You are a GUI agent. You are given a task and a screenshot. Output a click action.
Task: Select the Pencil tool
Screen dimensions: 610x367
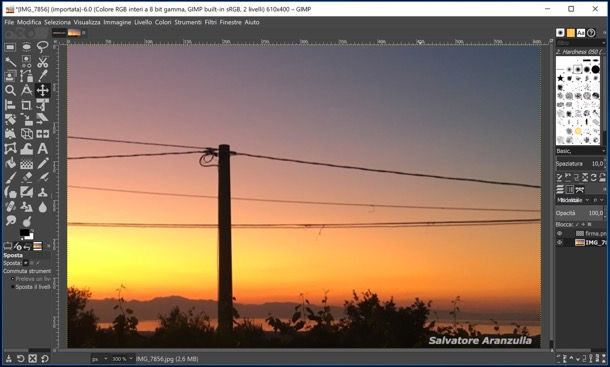pyautogui.click(x=42, y=163)
